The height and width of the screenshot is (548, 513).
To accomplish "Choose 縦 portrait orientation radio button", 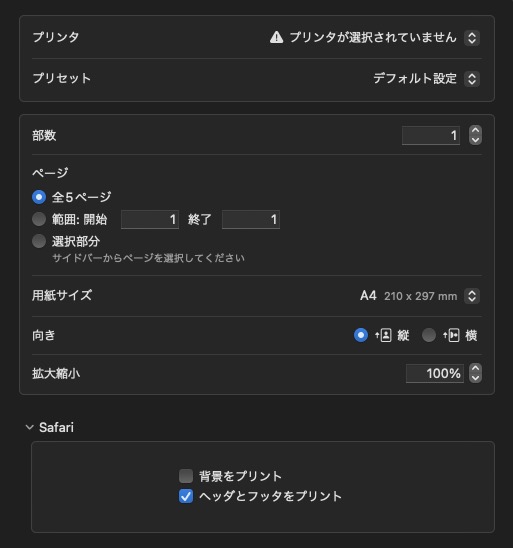I will (361, 335).
